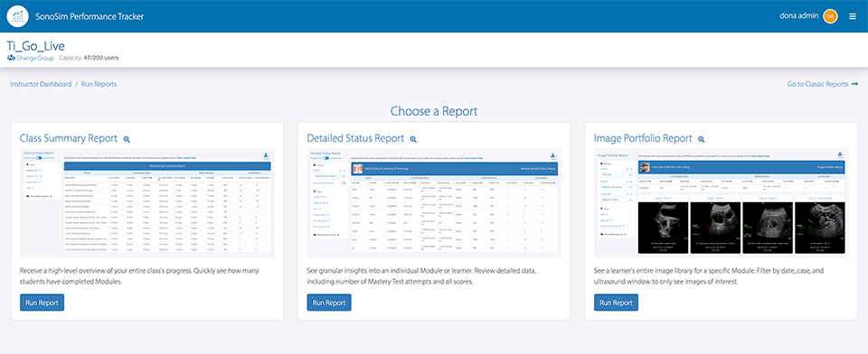Go to Instructor Dashboard breadcrumb
The height and width of the screenshot is (354, 868).
(41, 84)
